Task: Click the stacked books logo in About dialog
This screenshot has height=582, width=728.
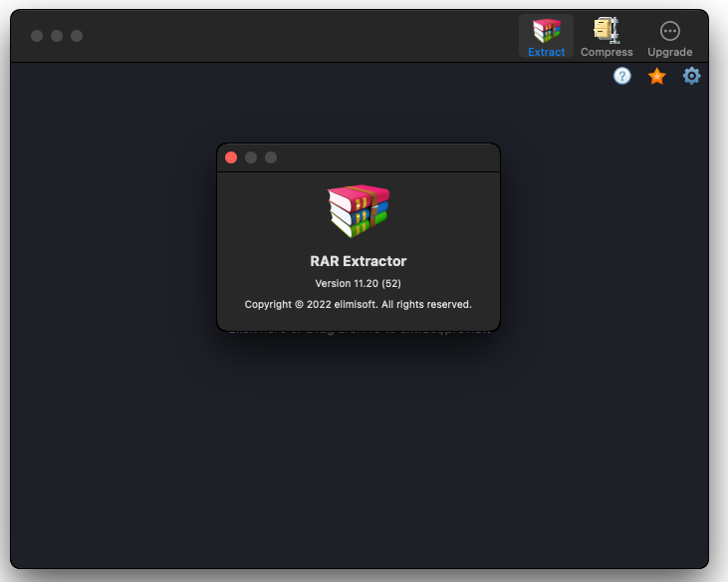Action: click(x=359, y=210)
